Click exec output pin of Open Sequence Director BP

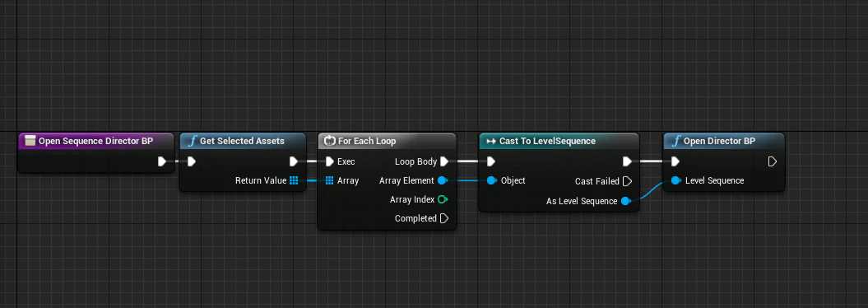pos(161,161)
